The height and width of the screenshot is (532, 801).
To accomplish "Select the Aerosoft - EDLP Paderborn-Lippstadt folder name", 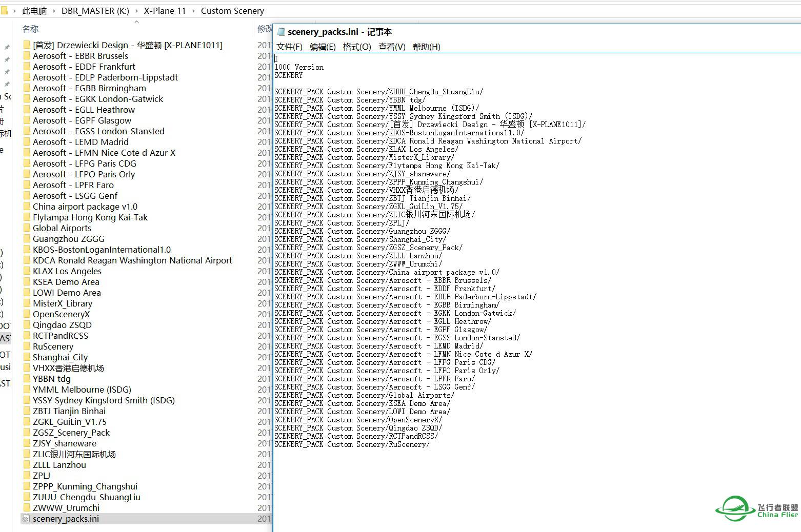I will (105, 77).
